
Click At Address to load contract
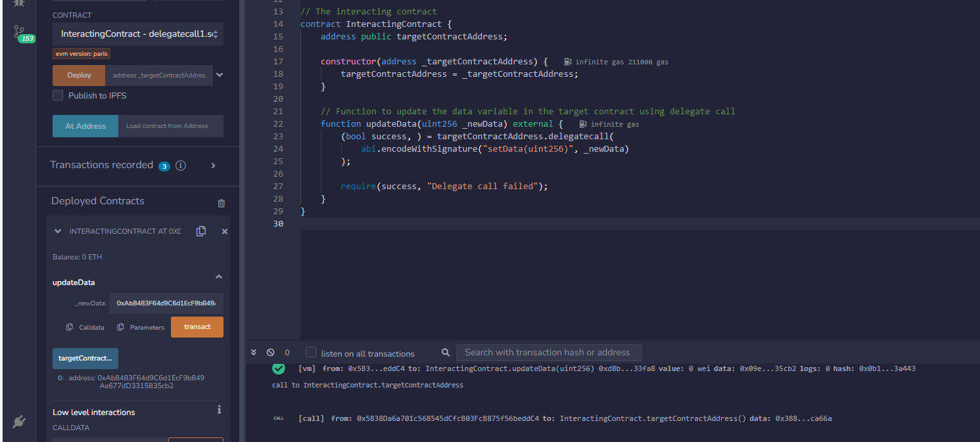tap(85, 125)
